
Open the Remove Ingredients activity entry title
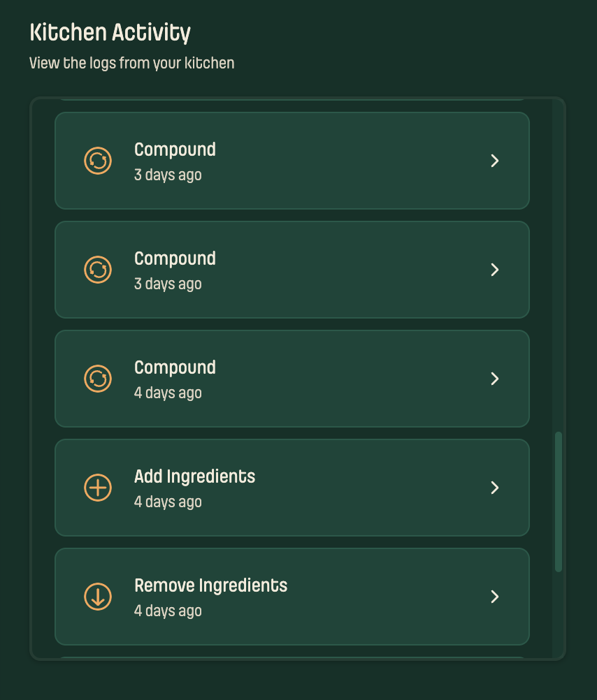(x=210, y=585)
